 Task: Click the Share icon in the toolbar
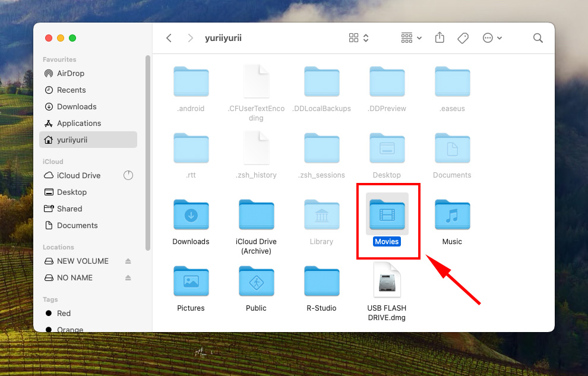(x=440, y=37)
